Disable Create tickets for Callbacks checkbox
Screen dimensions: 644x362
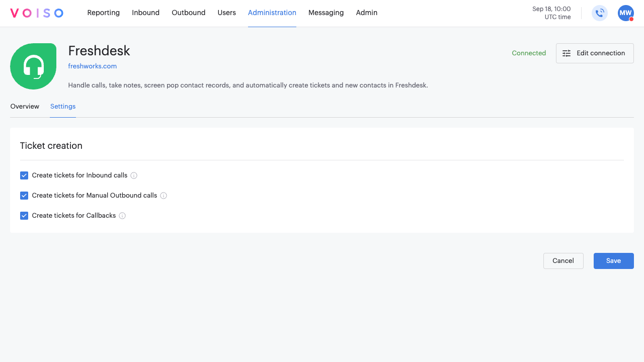(24, 216)
